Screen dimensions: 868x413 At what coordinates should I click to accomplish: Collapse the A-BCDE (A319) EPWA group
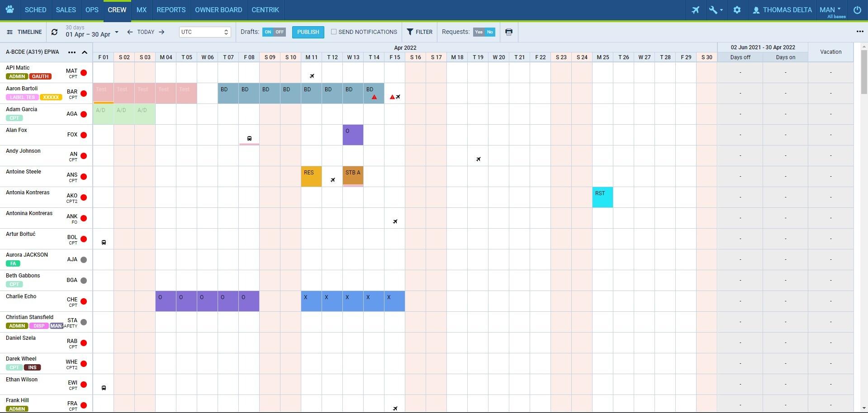pyautogui.click(x=85, y=52)
